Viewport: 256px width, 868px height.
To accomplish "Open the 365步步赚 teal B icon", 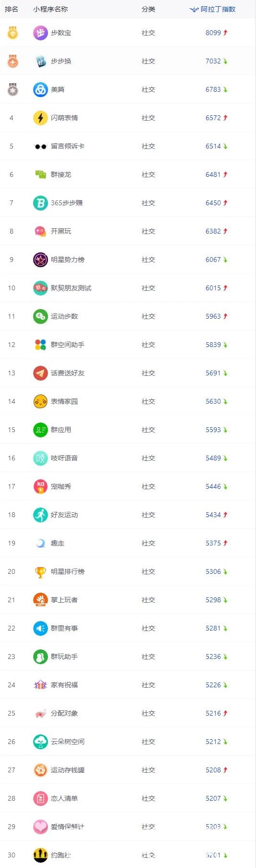I will pos(40,203).
